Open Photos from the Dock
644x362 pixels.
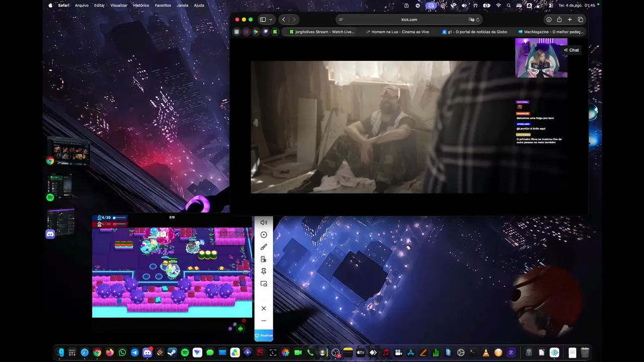click(x=285, y=352)
